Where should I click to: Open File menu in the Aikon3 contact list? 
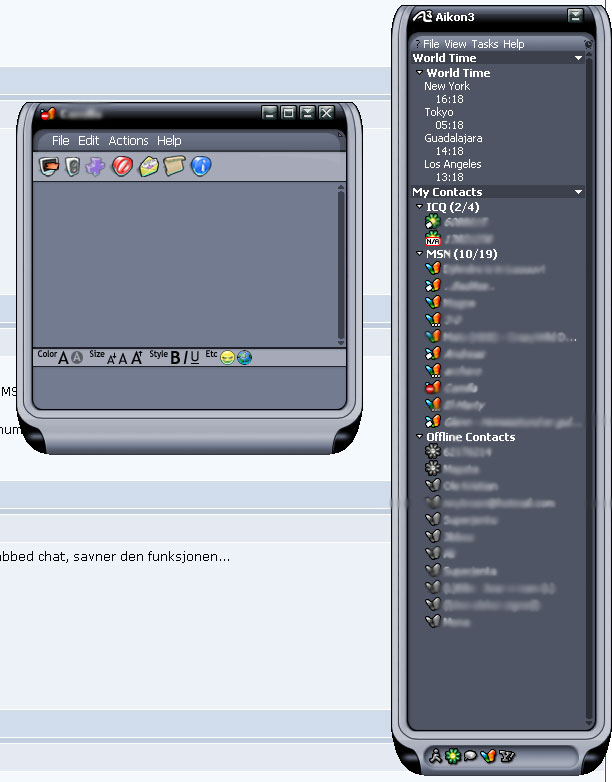click(x=431, y=44)
